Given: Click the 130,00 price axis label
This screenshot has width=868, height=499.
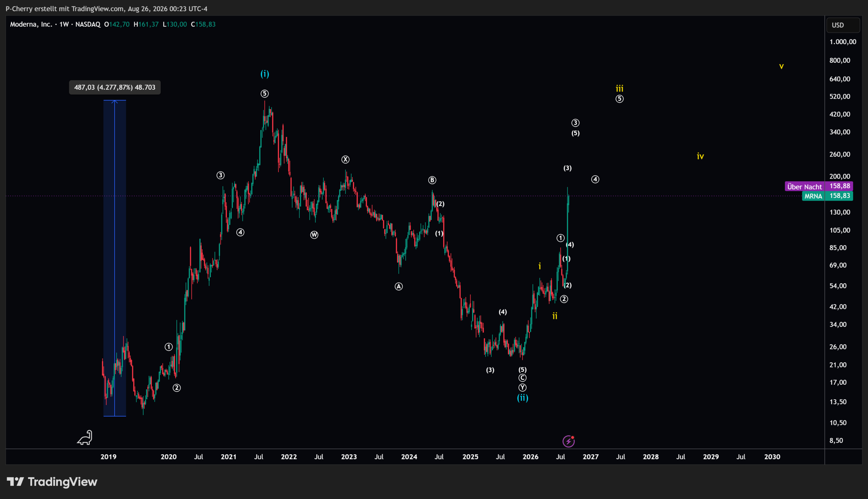Looking at the screenshot, I should point(840,212).
